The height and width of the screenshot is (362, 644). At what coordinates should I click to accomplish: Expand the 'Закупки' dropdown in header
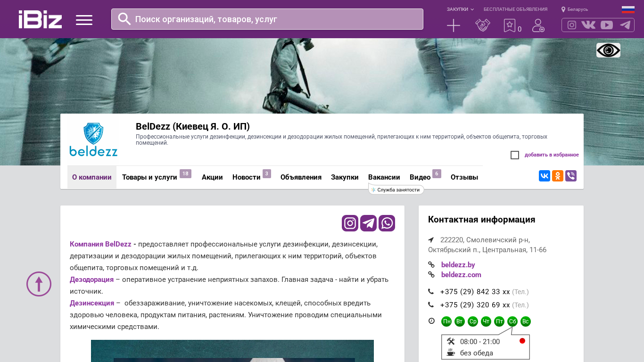click(460, 9)
